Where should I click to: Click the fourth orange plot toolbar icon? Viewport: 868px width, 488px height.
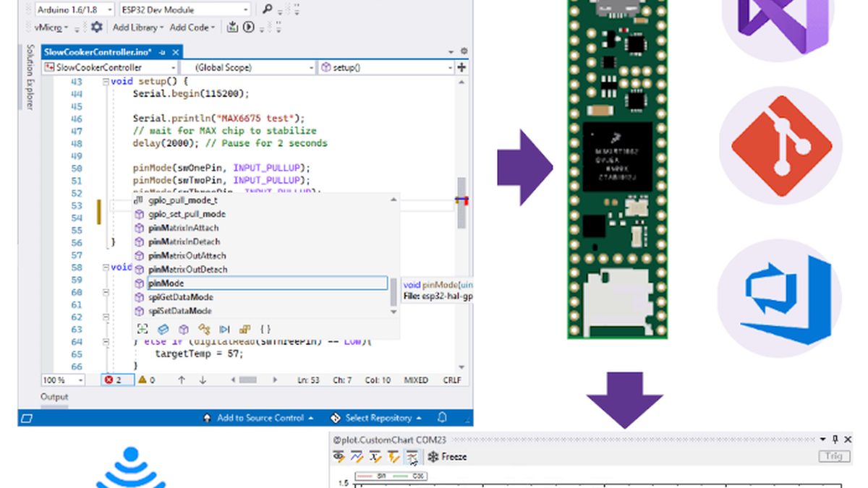pos(393,456)
